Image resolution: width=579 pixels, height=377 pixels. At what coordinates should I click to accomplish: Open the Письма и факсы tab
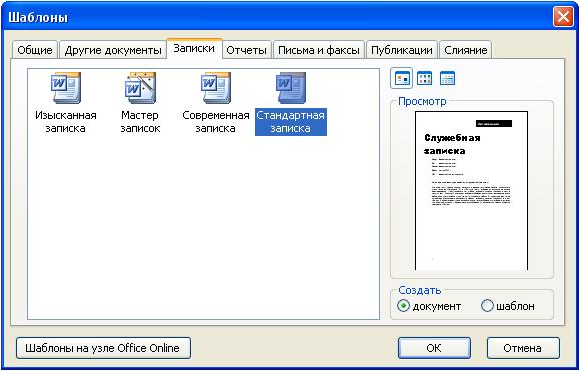click(319, 50)
